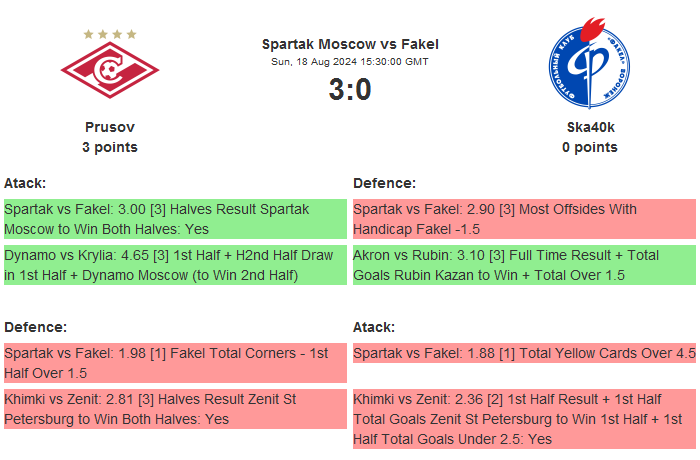Click Ska40k's 0 points total

[590, 147]
